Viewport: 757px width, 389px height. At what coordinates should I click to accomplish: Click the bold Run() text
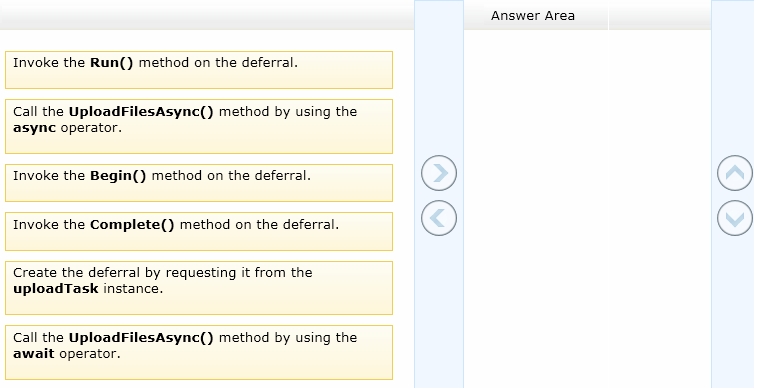tap(111, 63)
